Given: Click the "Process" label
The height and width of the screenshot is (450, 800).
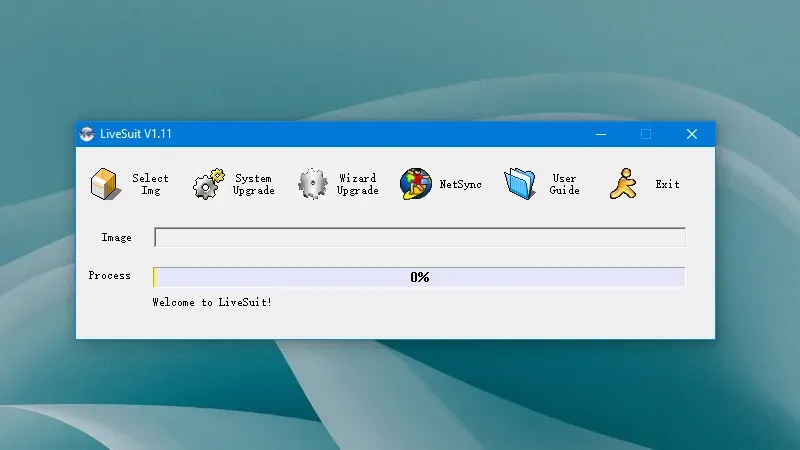Looking at the screenshot, I should pyautogui.click(x=109, y=276).
